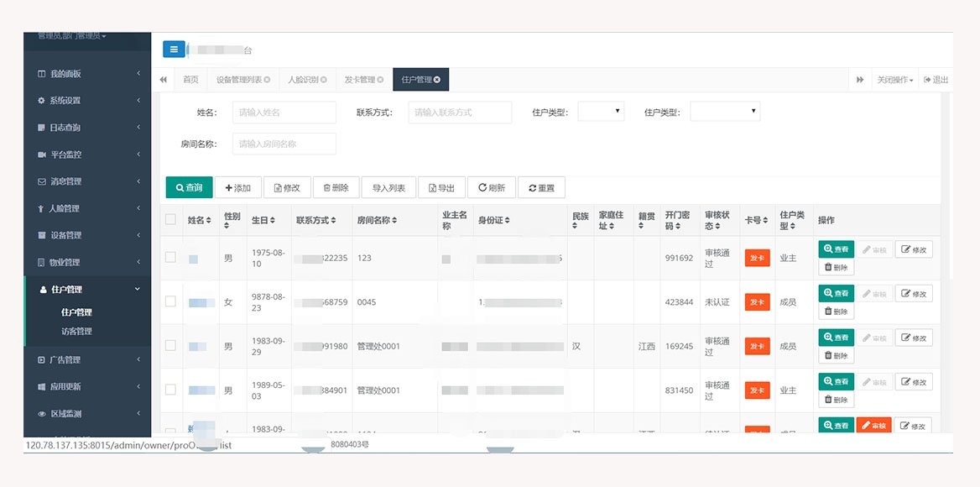
Task: Switch to the 人脸识别 tab
Action: coord(302,81)
